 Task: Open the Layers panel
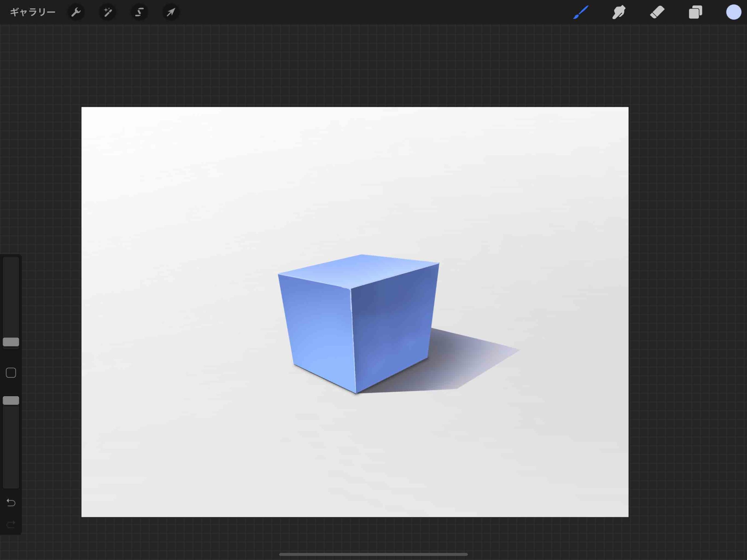pyautogui.click(x=696, y=13)
